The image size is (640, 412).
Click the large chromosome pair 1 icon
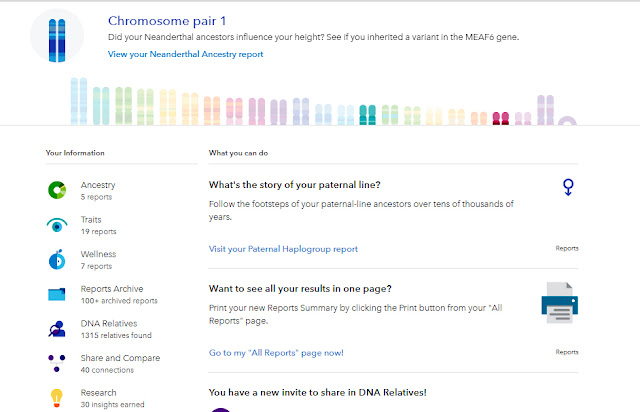point(57,40)
